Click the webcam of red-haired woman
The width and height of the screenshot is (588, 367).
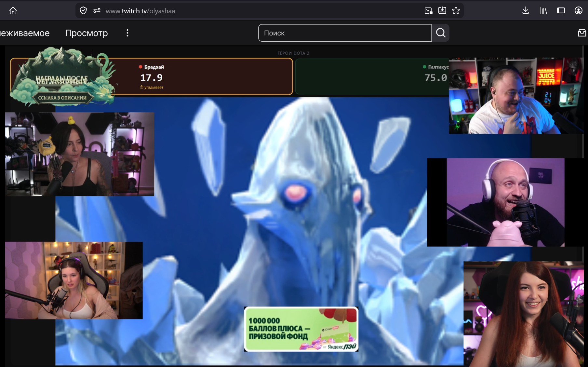click(524, 314)
